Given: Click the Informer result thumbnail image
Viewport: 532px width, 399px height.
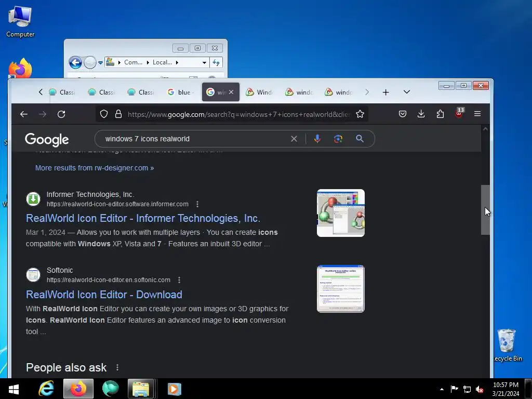Looking at the screenshot, I should [341, 213].
